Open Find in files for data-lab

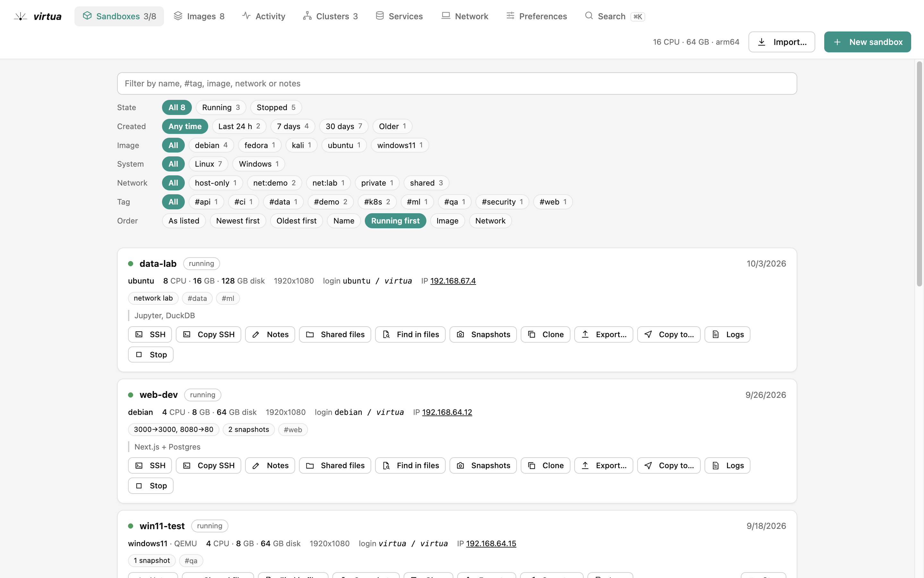coord(410,335)
